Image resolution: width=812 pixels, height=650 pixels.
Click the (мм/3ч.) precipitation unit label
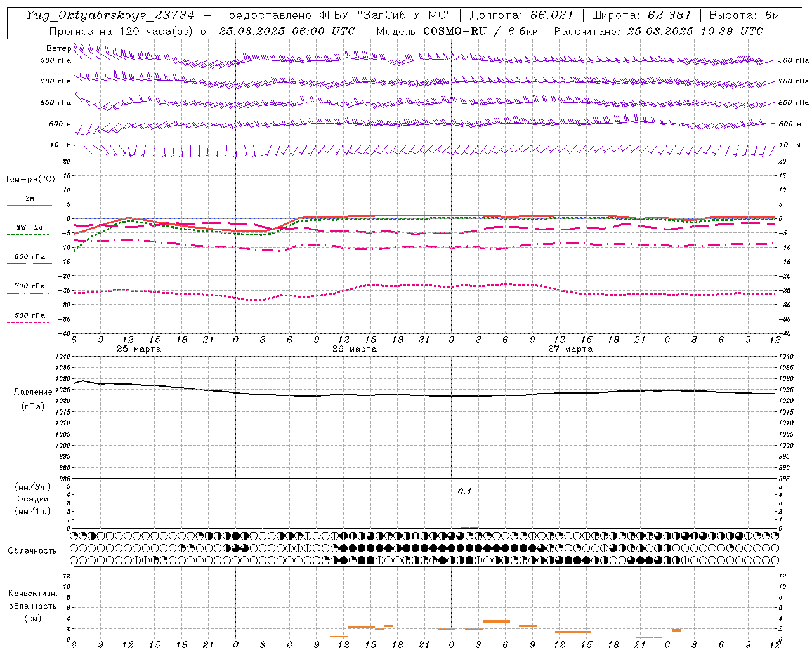click(32, 487)
